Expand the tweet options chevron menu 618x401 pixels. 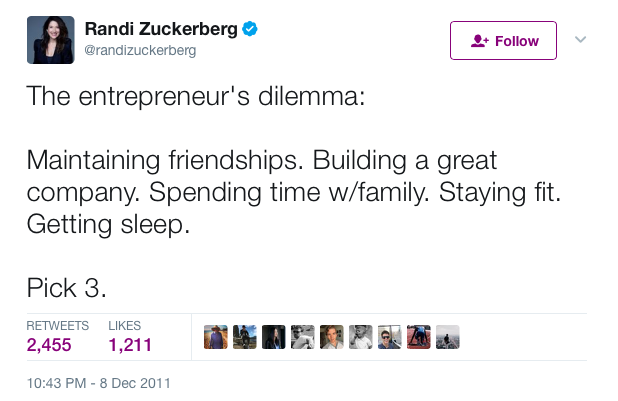pyautogui.click(x=580, y=39)
